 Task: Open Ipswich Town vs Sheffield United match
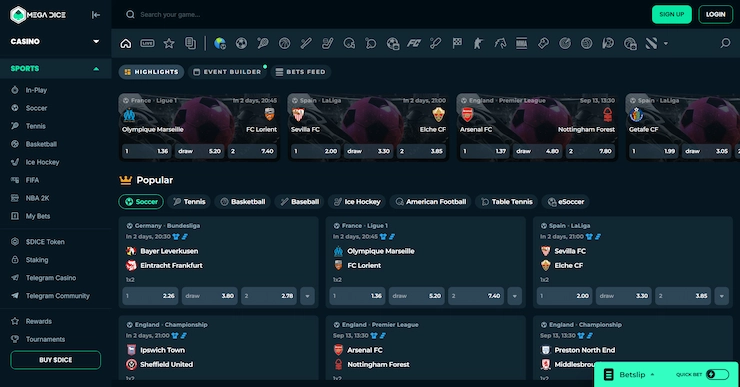click(x=219, y=349)
